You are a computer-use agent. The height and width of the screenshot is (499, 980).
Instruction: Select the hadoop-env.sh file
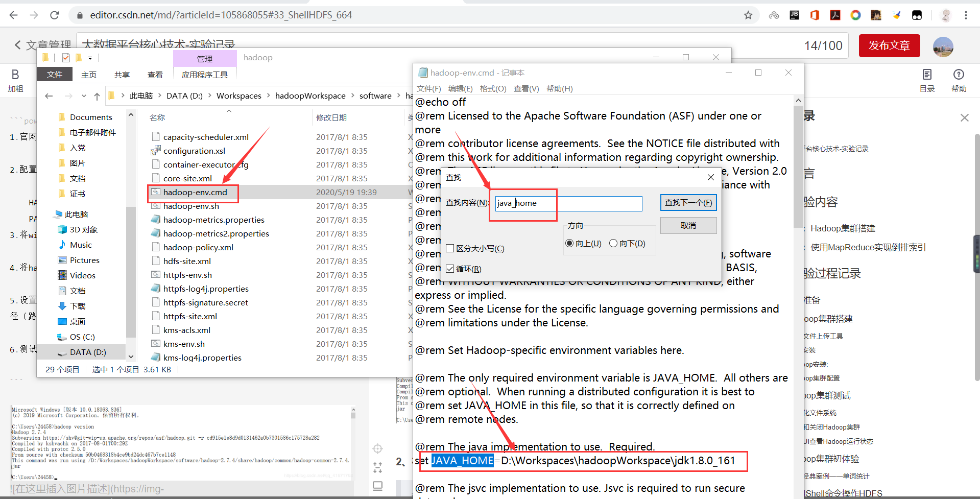(x=191, y=206)
